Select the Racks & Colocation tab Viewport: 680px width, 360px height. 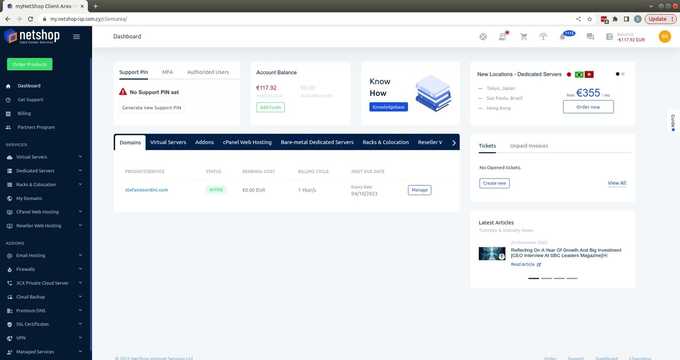tap(386, 142)
